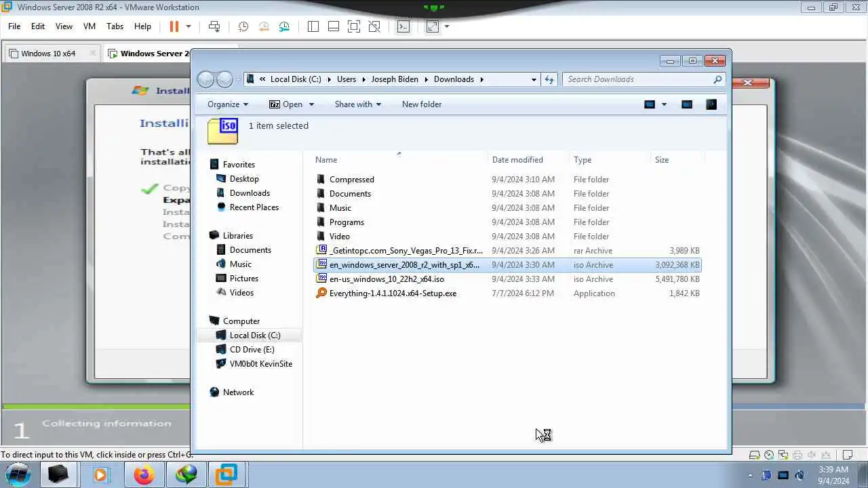Click the VMware network adapter status icon
868x488 pixels.
click(783, 455)
